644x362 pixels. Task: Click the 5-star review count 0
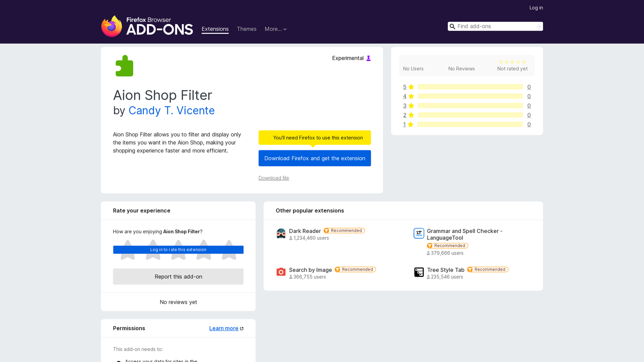click(529, 87)
